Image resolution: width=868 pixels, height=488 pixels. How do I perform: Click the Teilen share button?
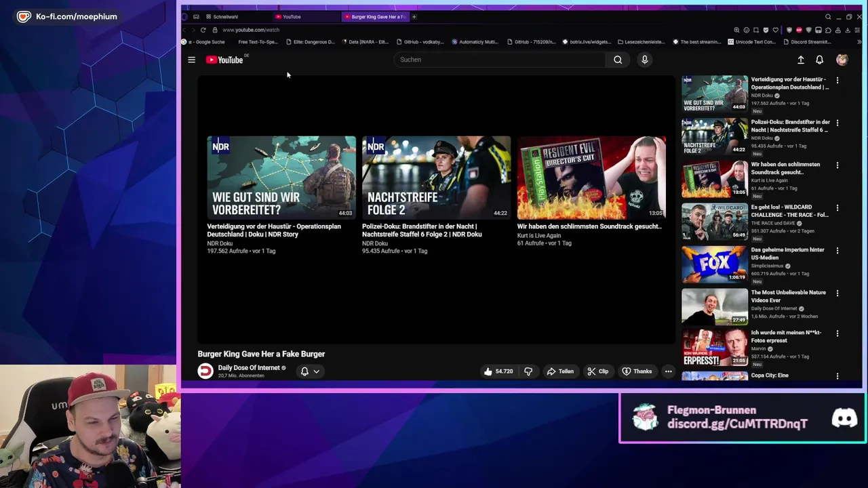560,371
